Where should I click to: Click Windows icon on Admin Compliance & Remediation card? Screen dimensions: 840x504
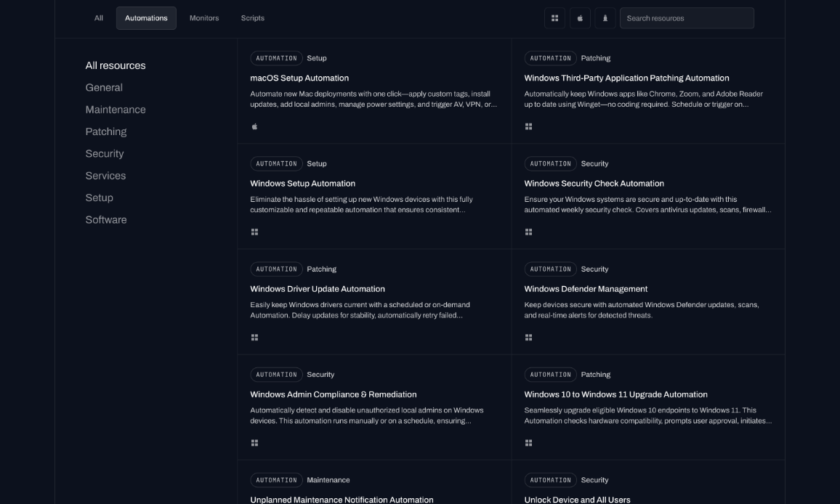[x=254, y=443]
